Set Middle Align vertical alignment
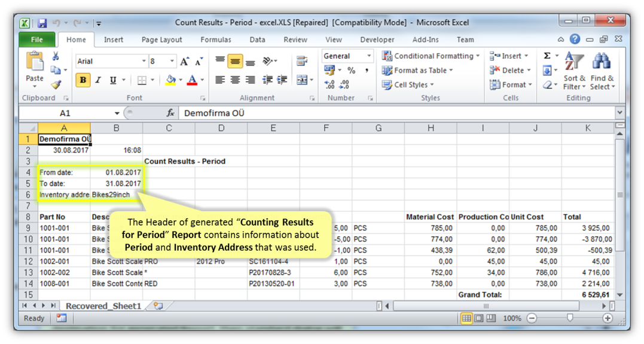This screenshot has width=644, height=344. (235, 61)
